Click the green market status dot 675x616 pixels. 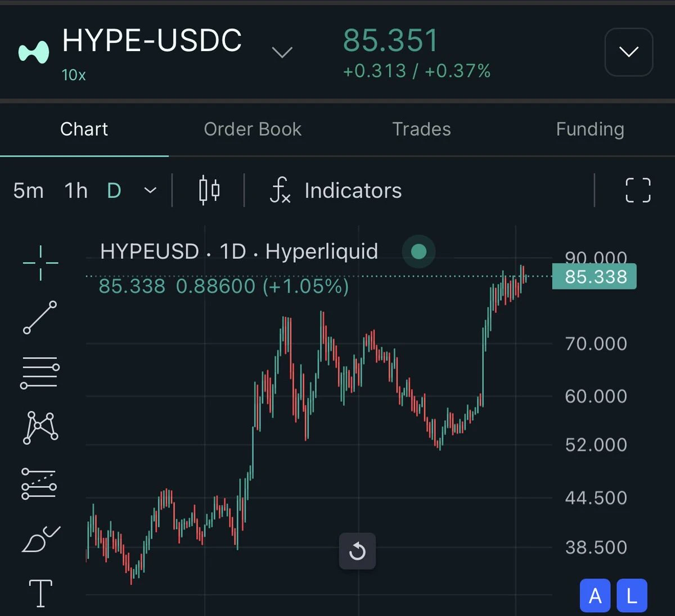click(x=418, y=251)
